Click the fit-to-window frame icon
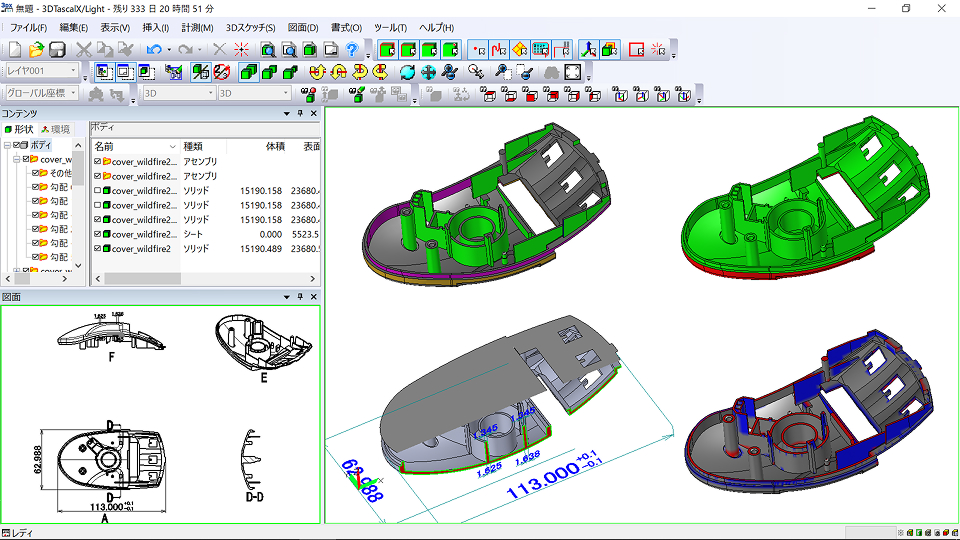The height and width of the screenshot is (540, 960). click(x=573, y=72)
